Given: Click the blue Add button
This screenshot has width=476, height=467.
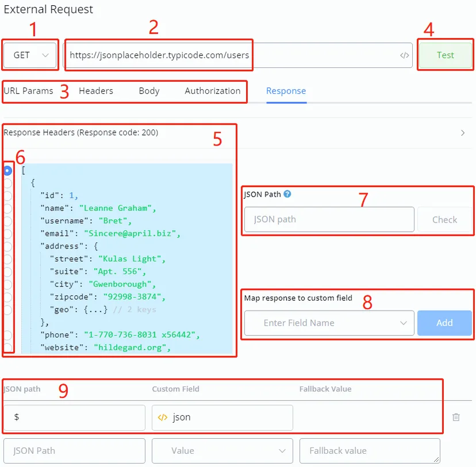Looking at the screenshot, I should (x=444, y=323).
